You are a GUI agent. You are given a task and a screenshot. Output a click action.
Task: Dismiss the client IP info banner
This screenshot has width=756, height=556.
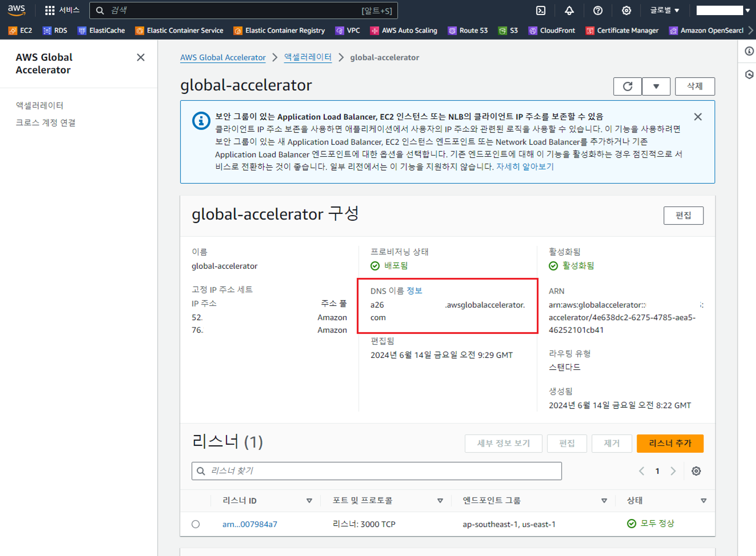coord(698,117)
